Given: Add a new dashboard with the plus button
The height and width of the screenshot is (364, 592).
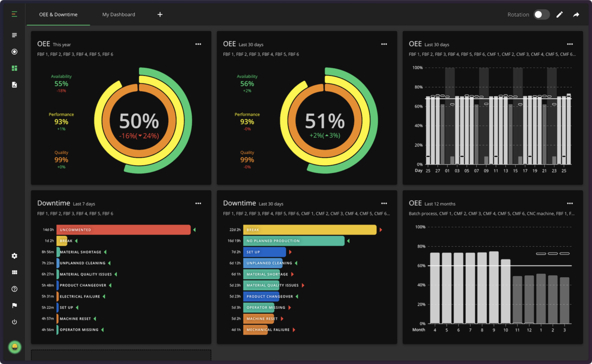Looking at the screenshot, I should 160,14.
